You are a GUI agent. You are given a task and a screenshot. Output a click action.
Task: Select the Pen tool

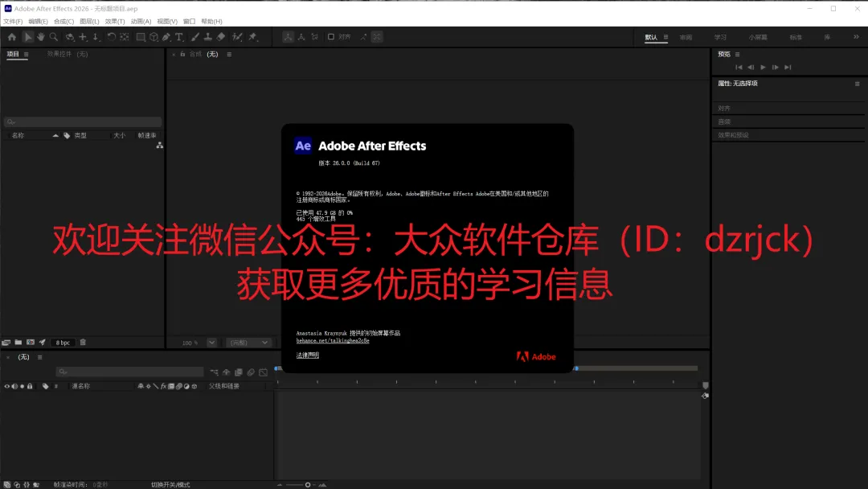pos(166,37)
